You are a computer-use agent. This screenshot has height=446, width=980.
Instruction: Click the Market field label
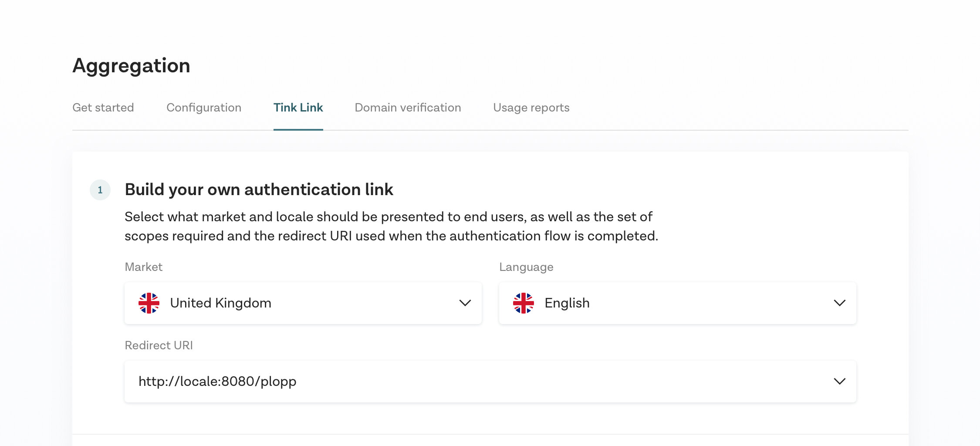[x=143, y=267]
